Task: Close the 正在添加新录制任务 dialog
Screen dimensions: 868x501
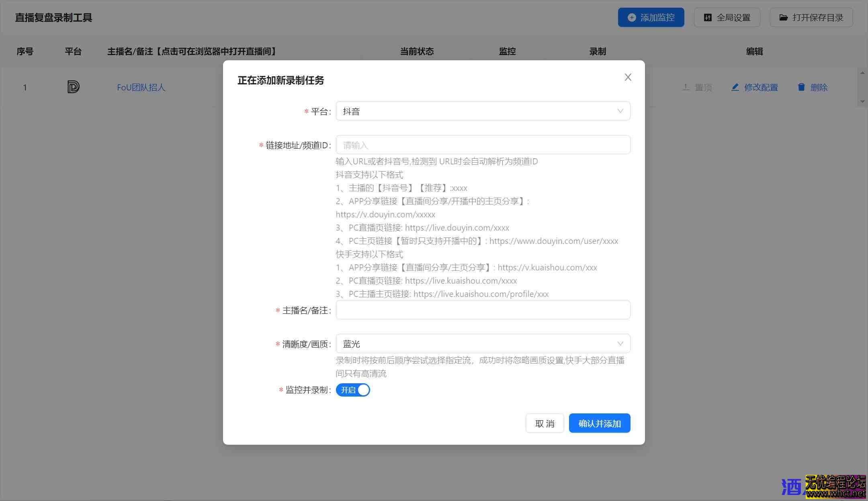Action: pyautogui.click(x=628, y=77)
